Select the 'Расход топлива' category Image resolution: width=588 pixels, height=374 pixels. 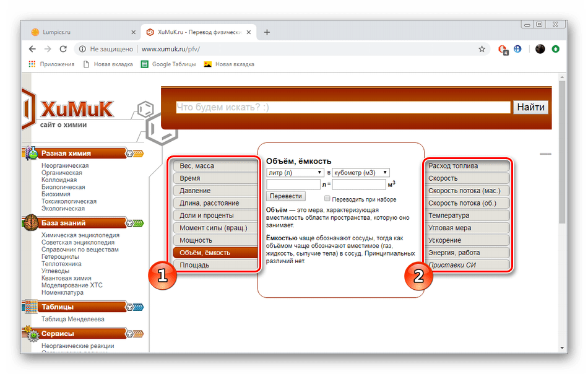[468, 166]
